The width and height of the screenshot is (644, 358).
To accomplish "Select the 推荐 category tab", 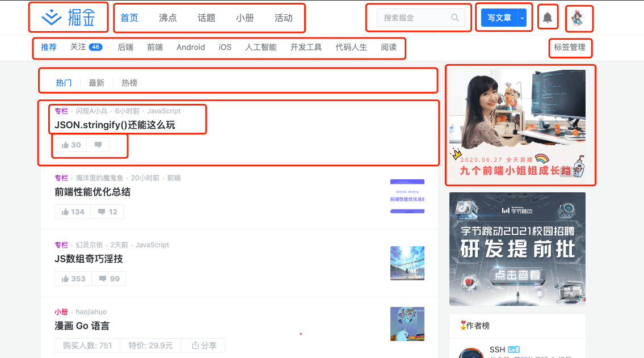I will [x=48, y=47].
